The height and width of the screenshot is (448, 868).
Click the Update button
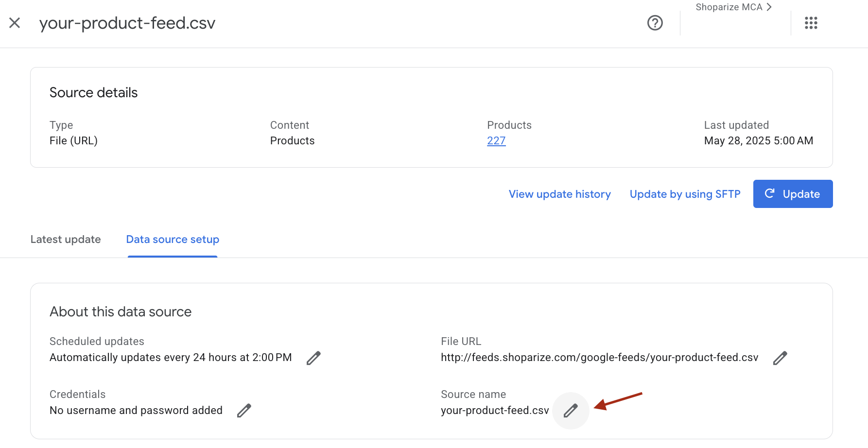(793, 193)
